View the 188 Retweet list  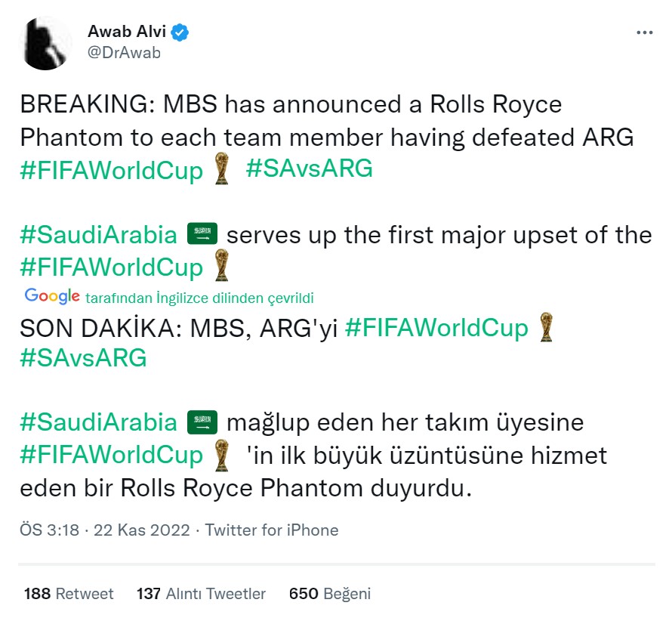point(69,594)
